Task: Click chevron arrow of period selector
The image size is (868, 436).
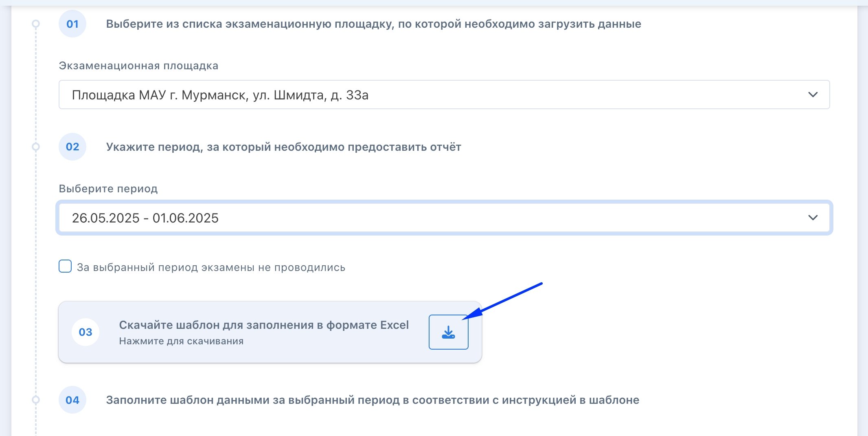Action: pos(813,218)
